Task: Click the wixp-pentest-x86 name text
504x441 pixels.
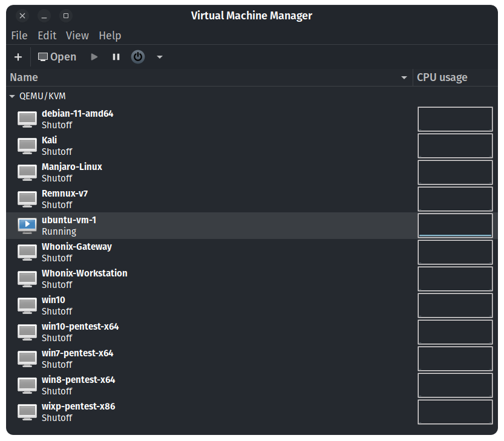Action: click(78, 407)
